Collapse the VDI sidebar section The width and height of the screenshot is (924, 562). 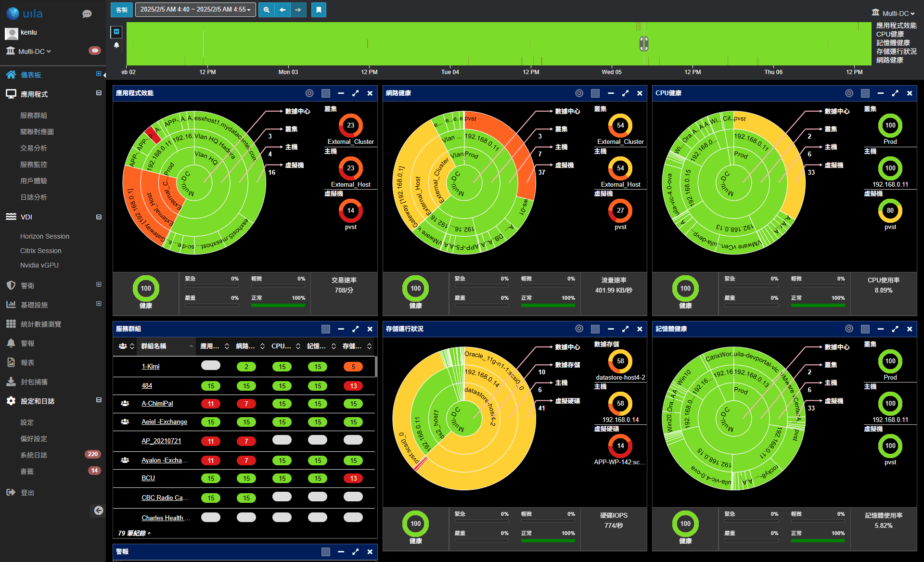click(99, 217)
